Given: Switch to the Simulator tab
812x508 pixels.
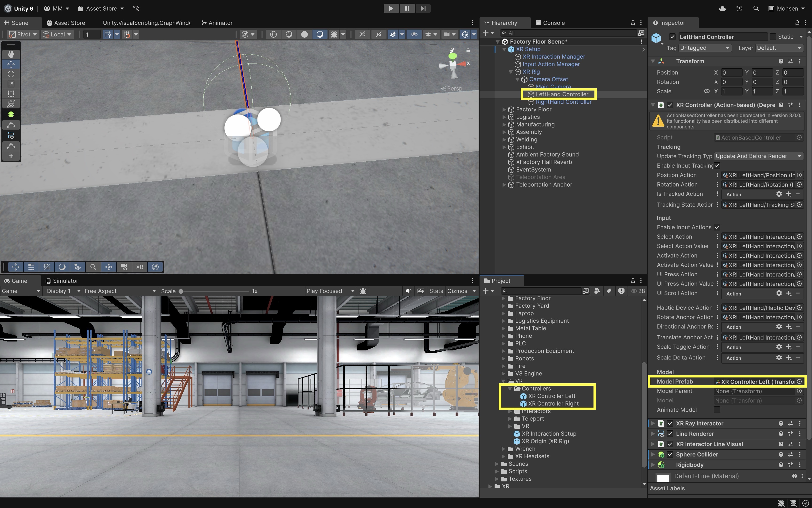Looking at the screenshot, I should pyautogui.click(x=62, y=281).
